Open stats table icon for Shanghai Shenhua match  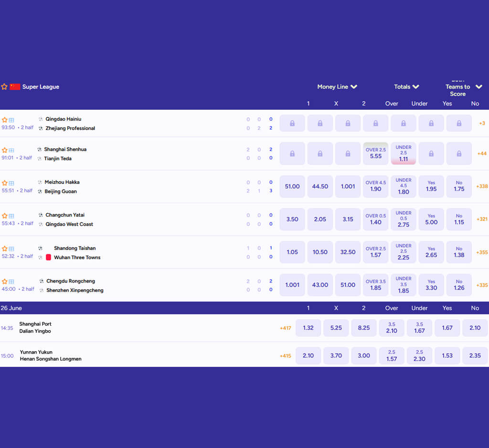coord(11,150)
